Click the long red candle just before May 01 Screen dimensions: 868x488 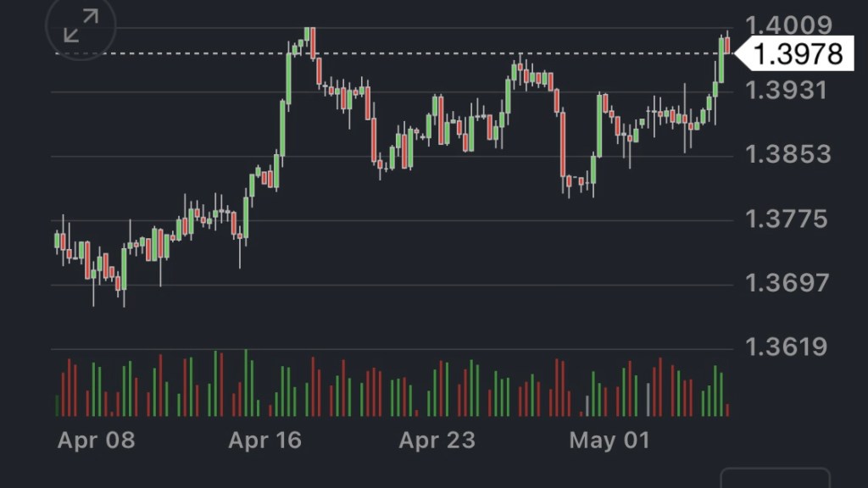(563, 144)
